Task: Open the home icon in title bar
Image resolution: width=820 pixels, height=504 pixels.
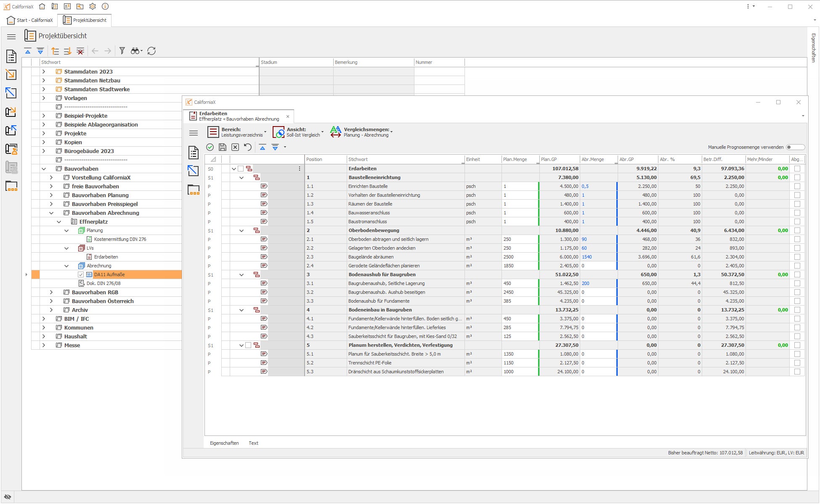Action: pos(42,6)
